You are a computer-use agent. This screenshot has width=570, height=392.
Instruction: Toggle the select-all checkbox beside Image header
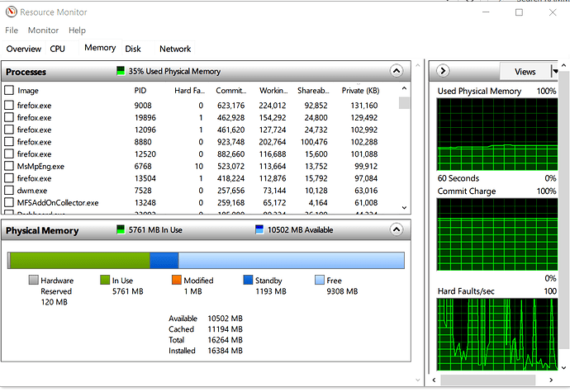[x=9, y=91]
